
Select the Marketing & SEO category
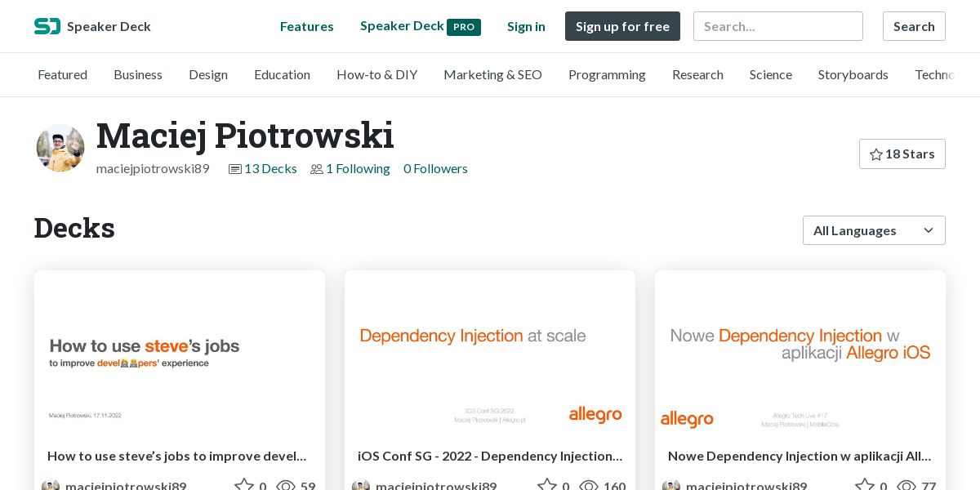click(493, 74)
